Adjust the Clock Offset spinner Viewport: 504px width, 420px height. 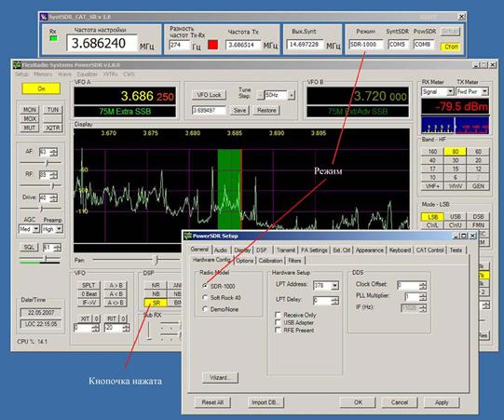click(x=423, y=285)
